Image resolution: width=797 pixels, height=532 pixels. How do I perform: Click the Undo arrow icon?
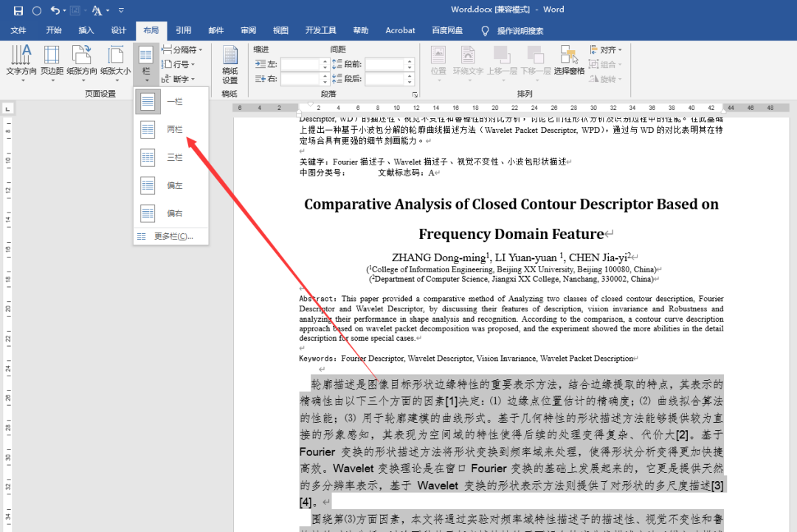pyautogui.click(x=55, y=10)
